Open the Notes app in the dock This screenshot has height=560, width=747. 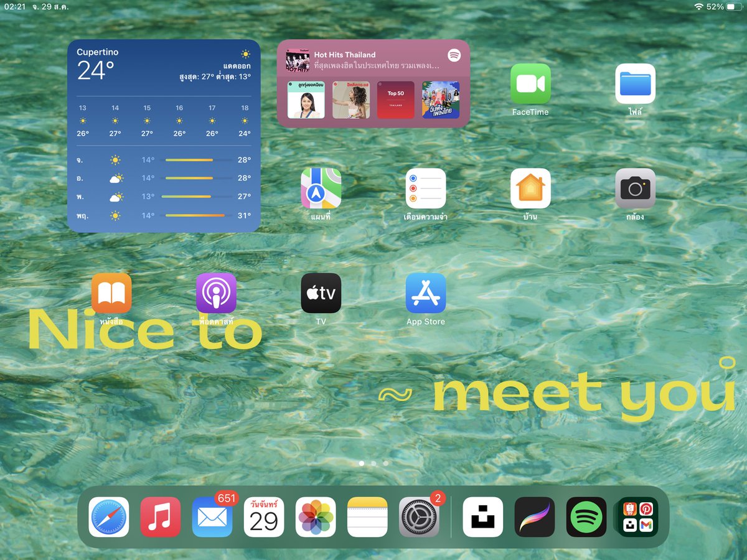pyautogui.click(x=367, y=517)
